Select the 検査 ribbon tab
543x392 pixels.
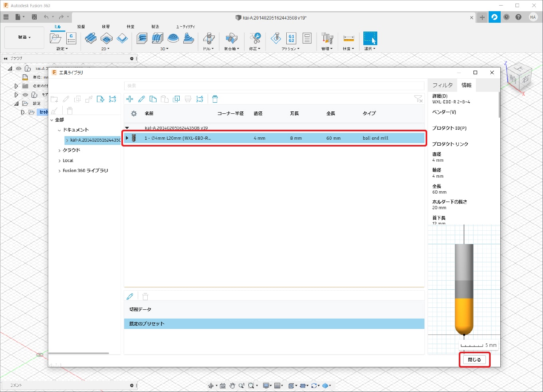131,27
